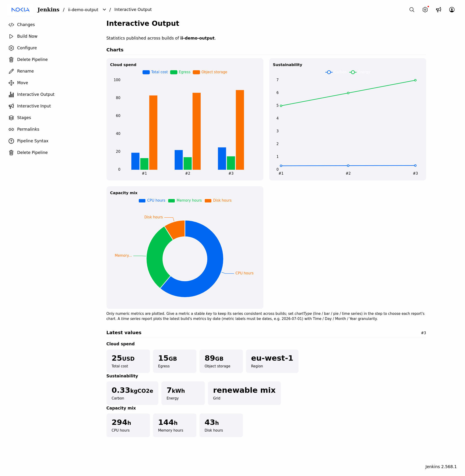Click the Configure gear icon in sidebar
Image resolution: width=465 pixels, height=476 pixels.
[11, 48]
